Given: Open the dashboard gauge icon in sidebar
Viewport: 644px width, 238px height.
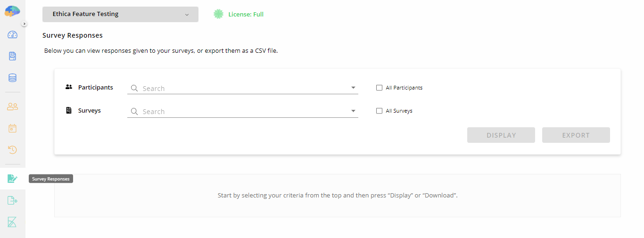Looking at the screenshot, I should tap(12, 34).
